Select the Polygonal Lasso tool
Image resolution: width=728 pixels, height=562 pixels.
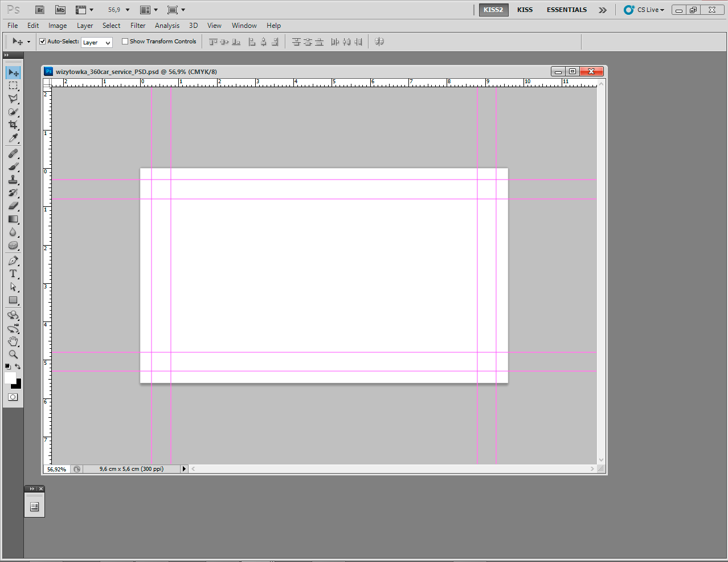pos(13,99)
